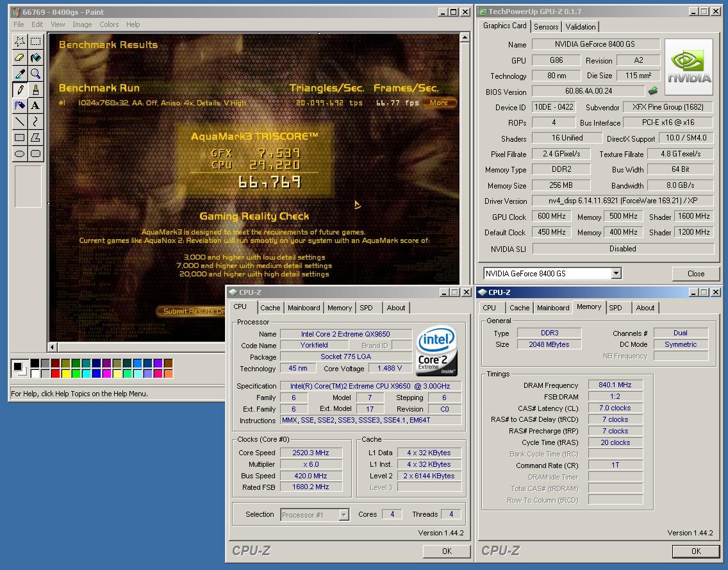This screenshot has height=570, width=728.
Task: Pick the Eraser tool in Paint
Action: pos(19,58)
